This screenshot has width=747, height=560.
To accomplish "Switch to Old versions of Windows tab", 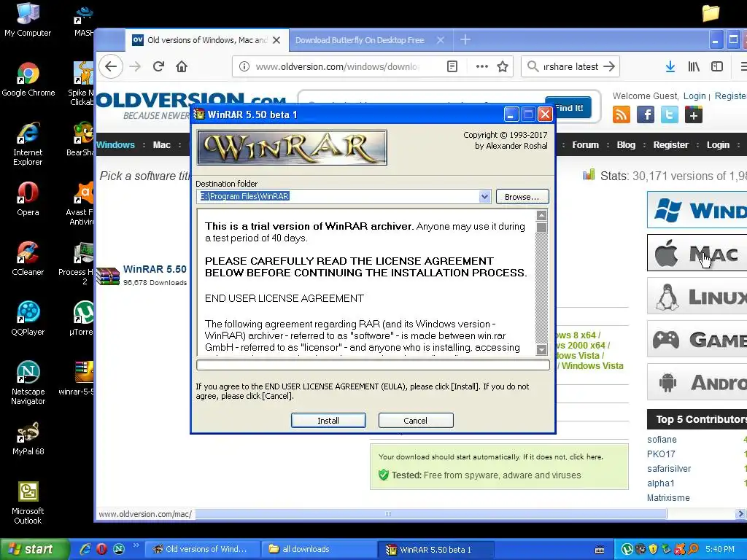I will click(x=207, y=40).
